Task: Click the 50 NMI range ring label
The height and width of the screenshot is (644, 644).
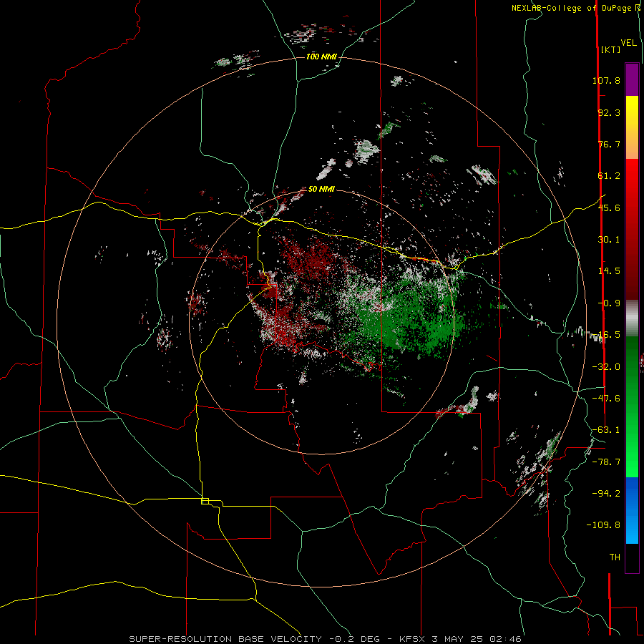Action: [321, 190]
